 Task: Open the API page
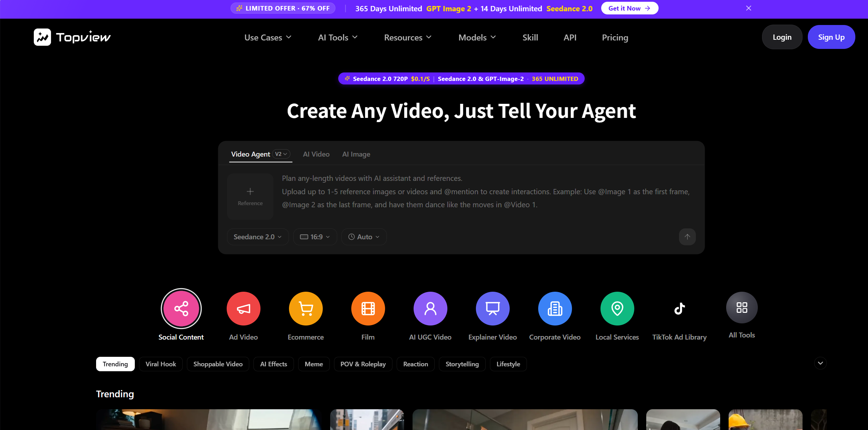coord(570,37)
